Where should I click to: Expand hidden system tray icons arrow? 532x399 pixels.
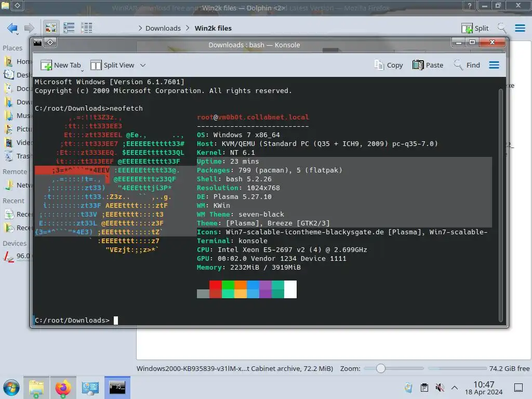click(x=455, y=388)
